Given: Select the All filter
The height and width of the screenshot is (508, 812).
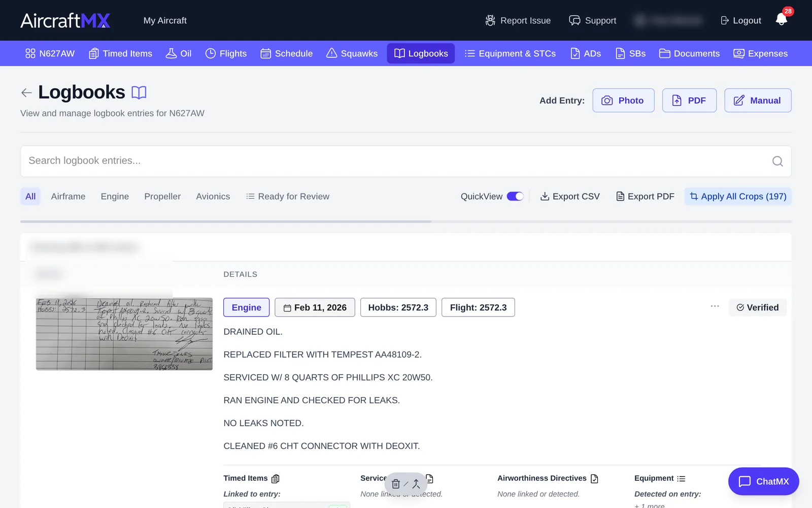Looking at the screenshot, I should tap(30, 197).
